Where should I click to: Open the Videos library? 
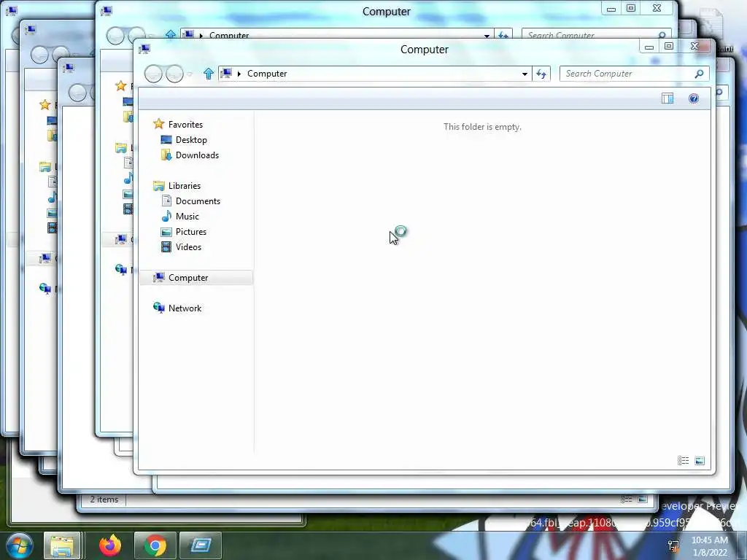coord(188,246)
